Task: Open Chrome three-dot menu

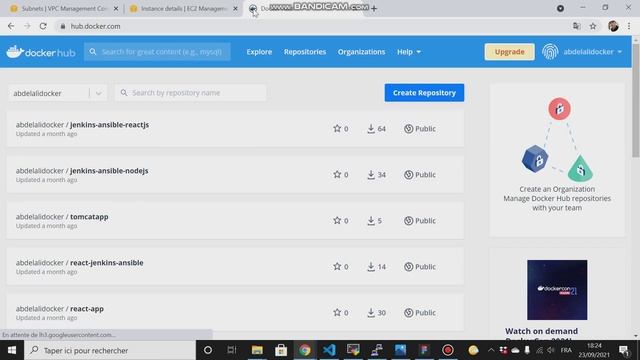Action: [629, 26]
